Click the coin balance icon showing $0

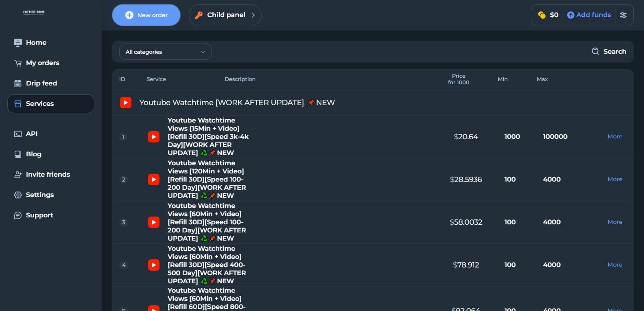click(541, 15)
